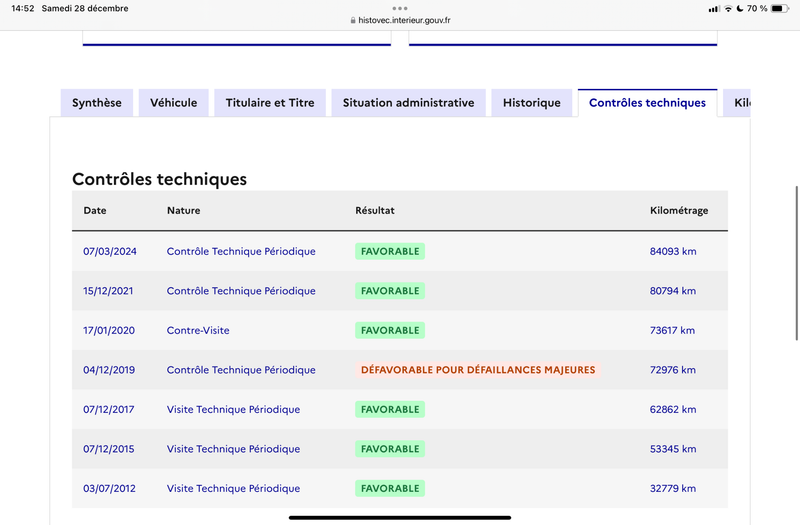
Task: Click the FAVORABLE badge for 07/12/2015
Action: [390, 449]
